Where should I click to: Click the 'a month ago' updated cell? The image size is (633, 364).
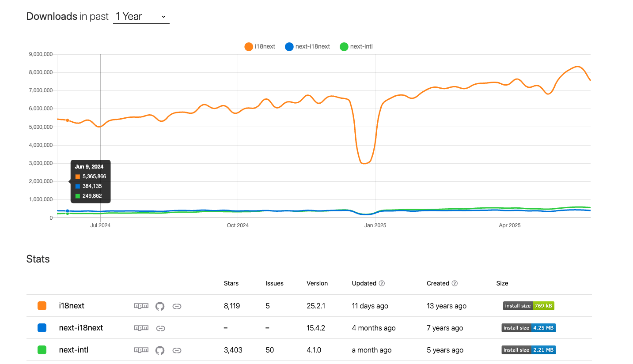pyautogui.click(x=371, y=350)
